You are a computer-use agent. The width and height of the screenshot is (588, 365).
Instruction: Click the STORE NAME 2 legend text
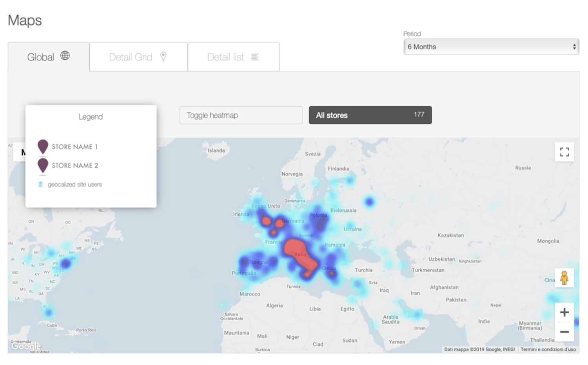coord(75,165)
